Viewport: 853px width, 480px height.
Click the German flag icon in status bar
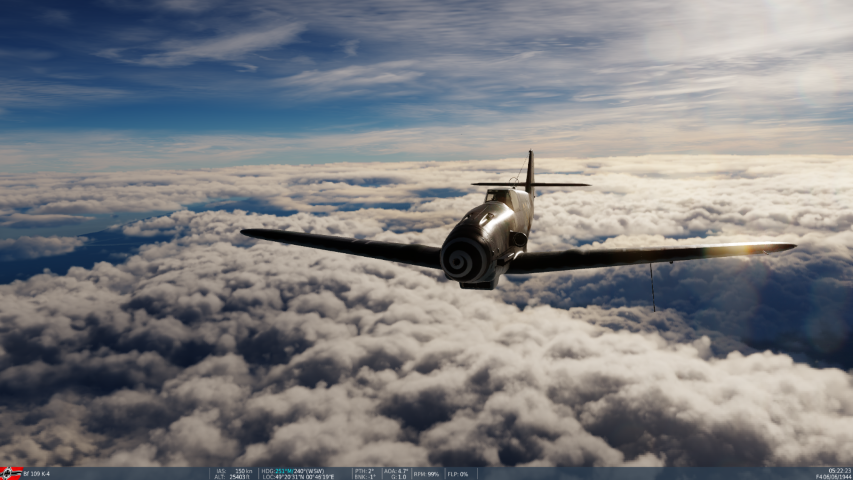[11, 473]
